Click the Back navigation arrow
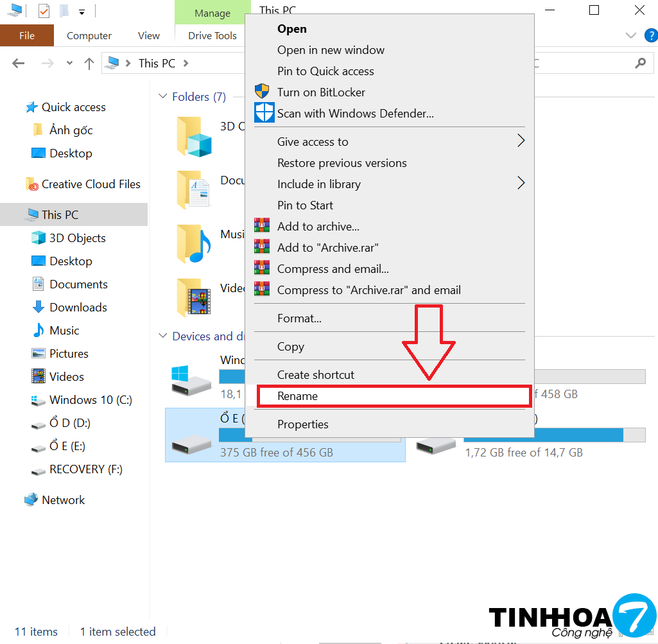 19,63
